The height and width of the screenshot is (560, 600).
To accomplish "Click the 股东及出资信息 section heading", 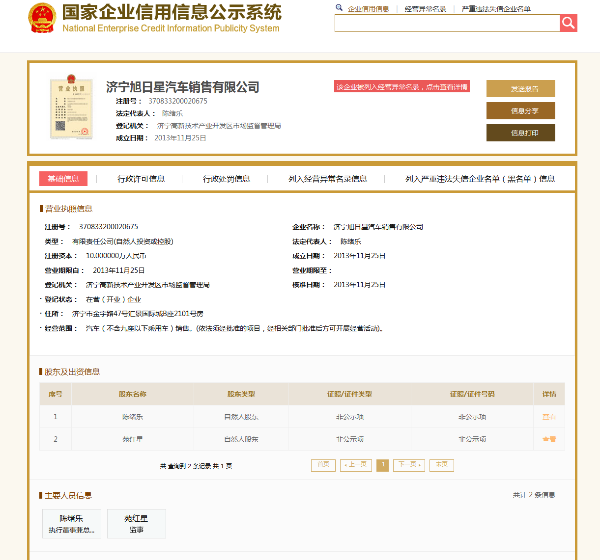I will click(72, 371).
